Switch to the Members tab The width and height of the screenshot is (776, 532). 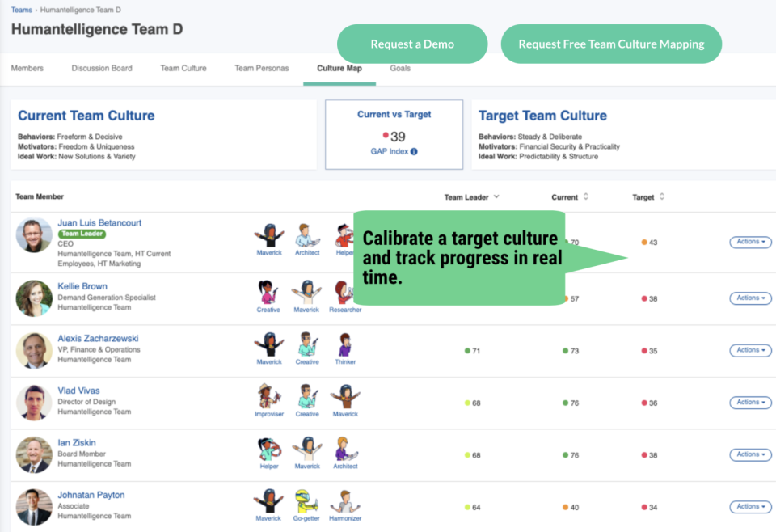[27, 68]
